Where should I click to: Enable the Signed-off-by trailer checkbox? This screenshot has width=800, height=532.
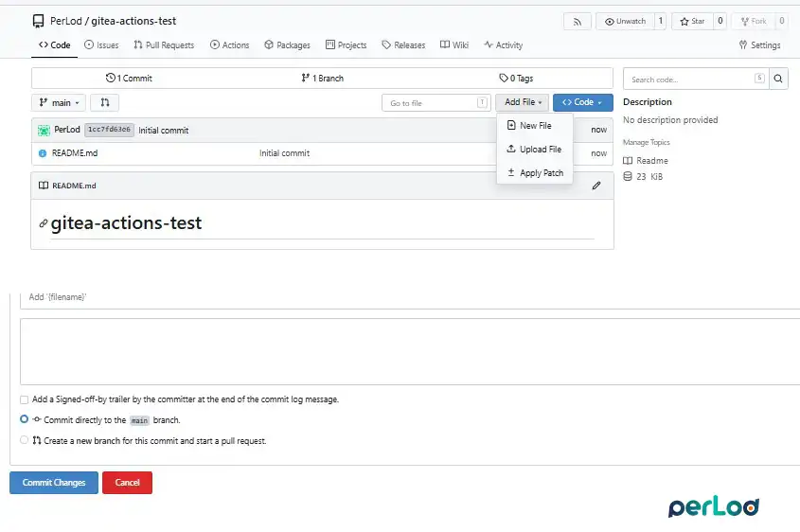24,399
